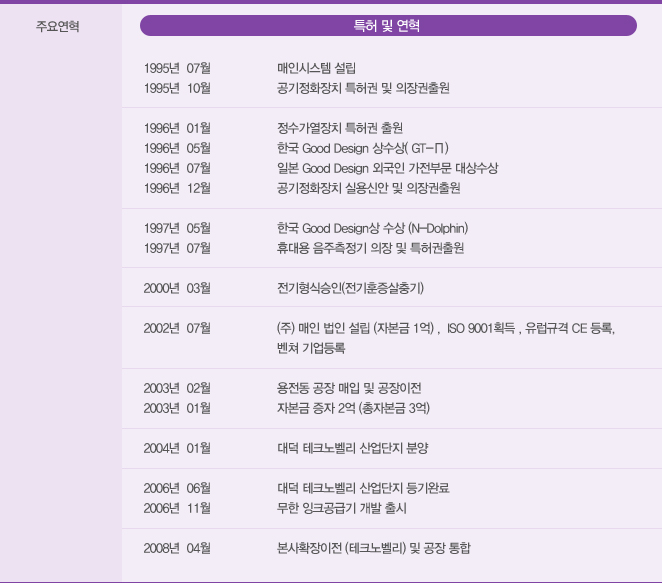662x583 pixels.
Task: Click the 주요연혁 sidebar menu item
Action: (x=58, y=26)
